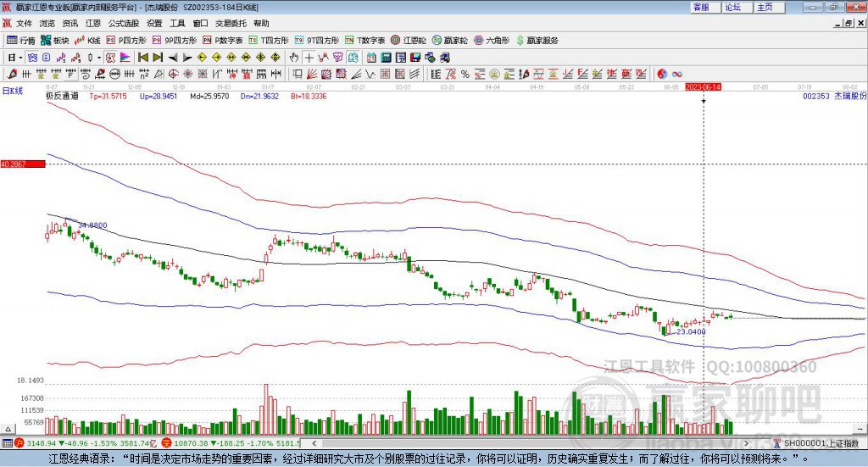Open the 浏览 menu
Screen dimensions: 868x467
pos(47,23)
